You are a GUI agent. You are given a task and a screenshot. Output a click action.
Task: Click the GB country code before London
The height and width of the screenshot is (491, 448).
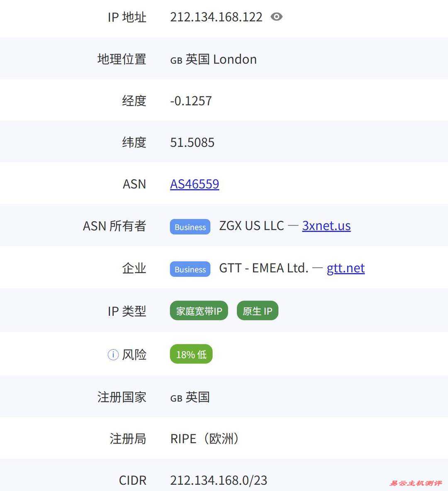coord(176,61)
